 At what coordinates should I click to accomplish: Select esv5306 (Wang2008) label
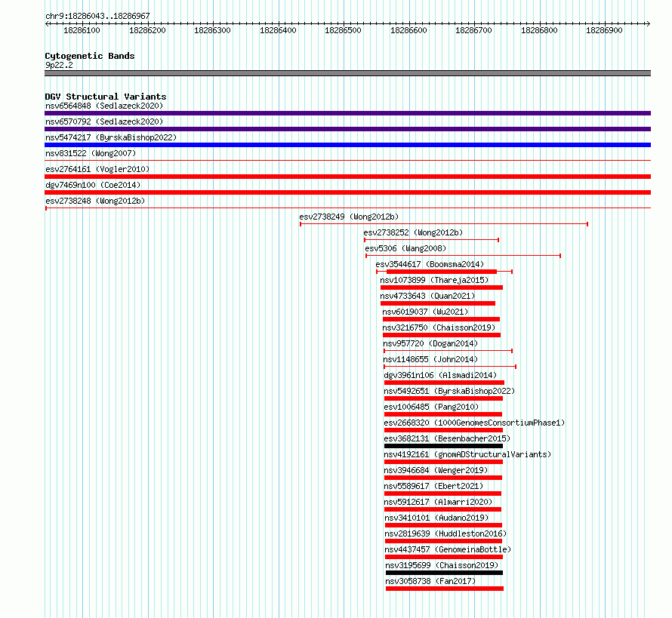pyautogui.click(x=405, y=248)
